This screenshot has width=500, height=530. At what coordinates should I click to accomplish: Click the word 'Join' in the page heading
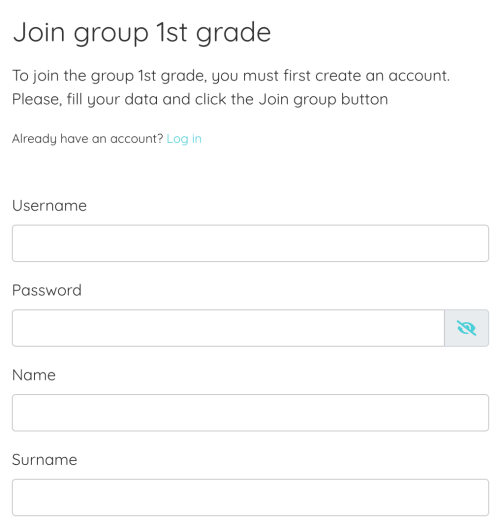(x=39, y=32)
